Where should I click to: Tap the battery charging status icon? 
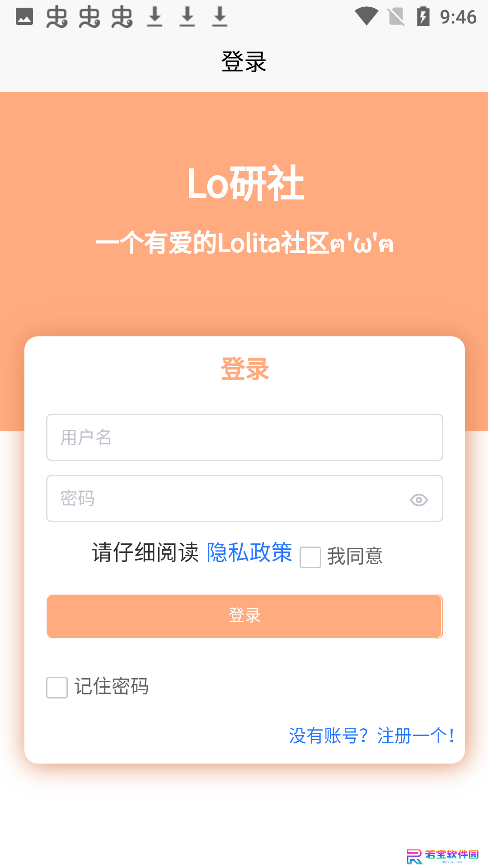423,17
